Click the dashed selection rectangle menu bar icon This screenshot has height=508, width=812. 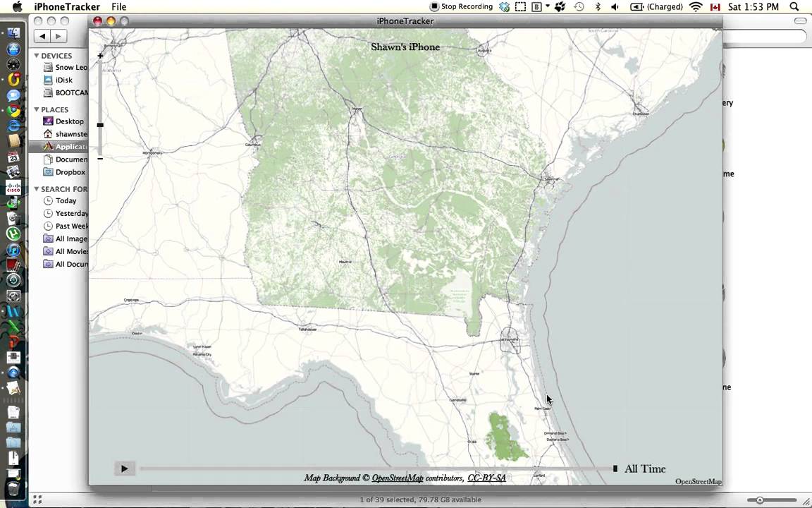click(x=520, y=7)
